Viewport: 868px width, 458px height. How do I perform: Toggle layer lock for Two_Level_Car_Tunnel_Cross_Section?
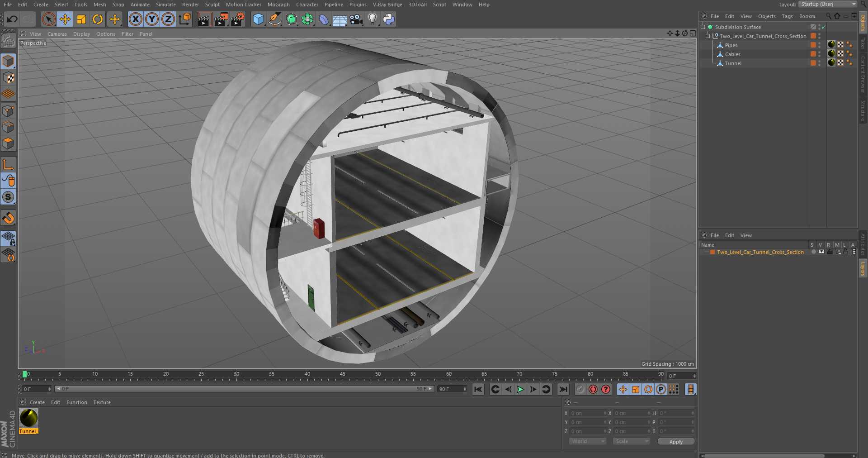point(845,252)
